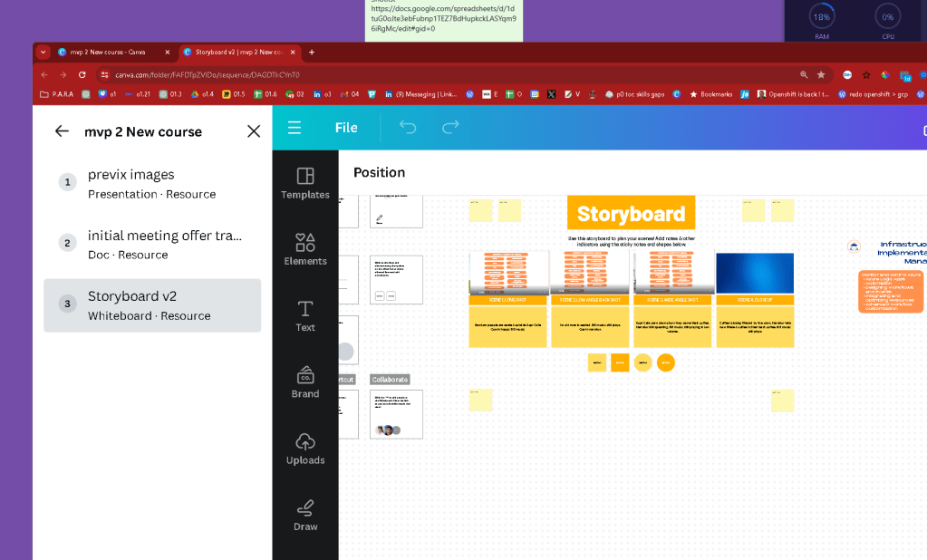This screenshot has width=927, height=560.
Task: Open the File menu
Action: click(x=346, y=128)
